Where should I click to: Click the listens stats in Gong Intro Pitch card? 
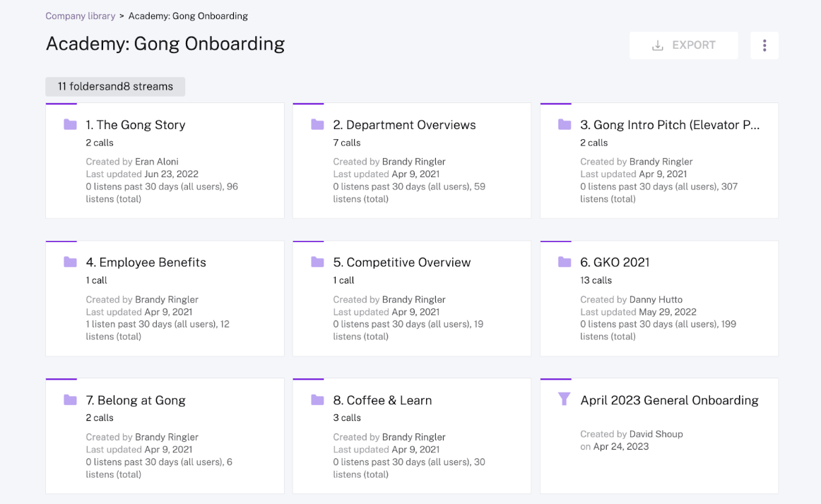pyautogui.click(x=658, y=193)
